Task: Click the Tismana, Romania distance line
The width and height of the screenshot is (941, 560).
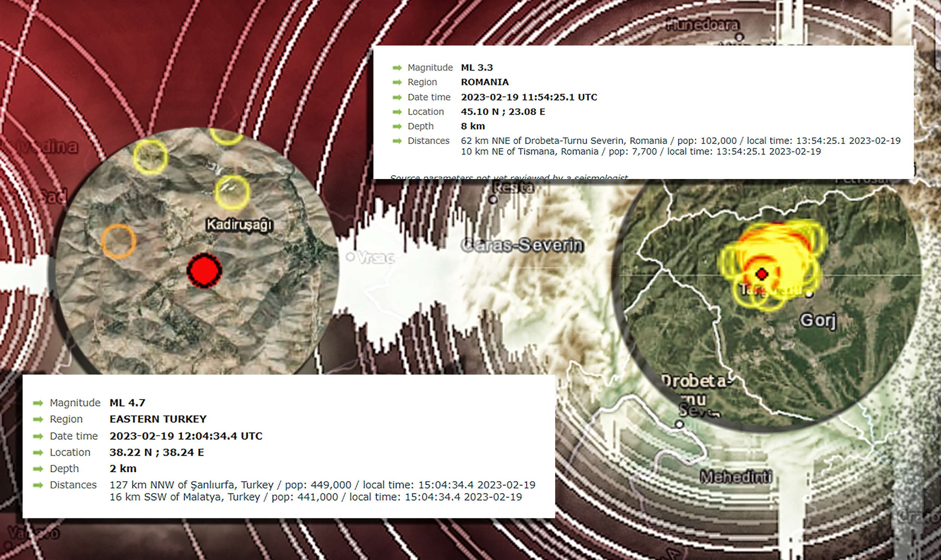Action: coord(640,152)
